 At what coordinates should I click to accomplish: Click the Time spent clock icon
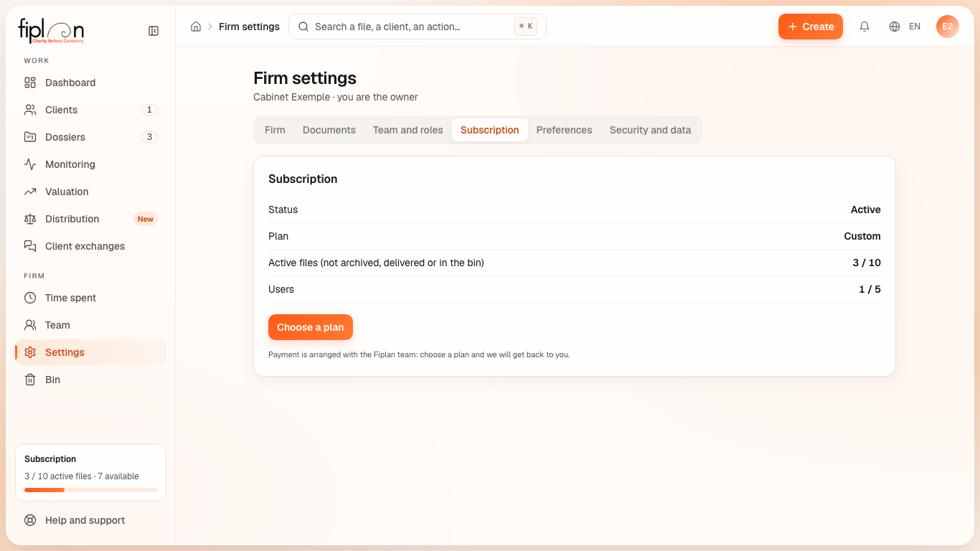coord(30,298)
